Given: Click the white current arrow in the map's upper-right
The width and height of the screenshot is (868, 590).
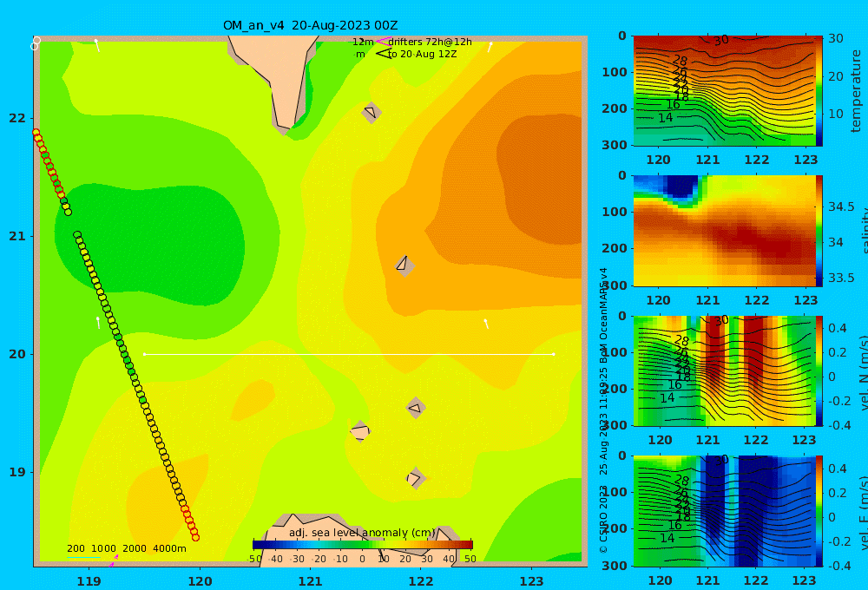Looking at the screenshot, I should [490, 47].
